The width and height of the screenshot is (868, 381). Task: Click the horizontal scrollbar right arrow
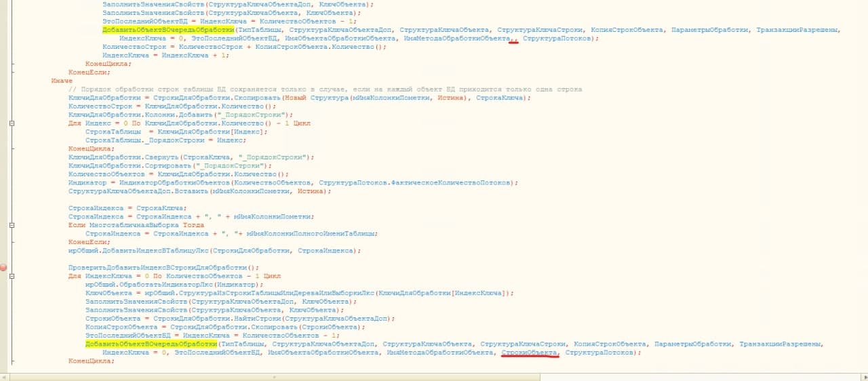pyautogui.click(x=863, y=376)
